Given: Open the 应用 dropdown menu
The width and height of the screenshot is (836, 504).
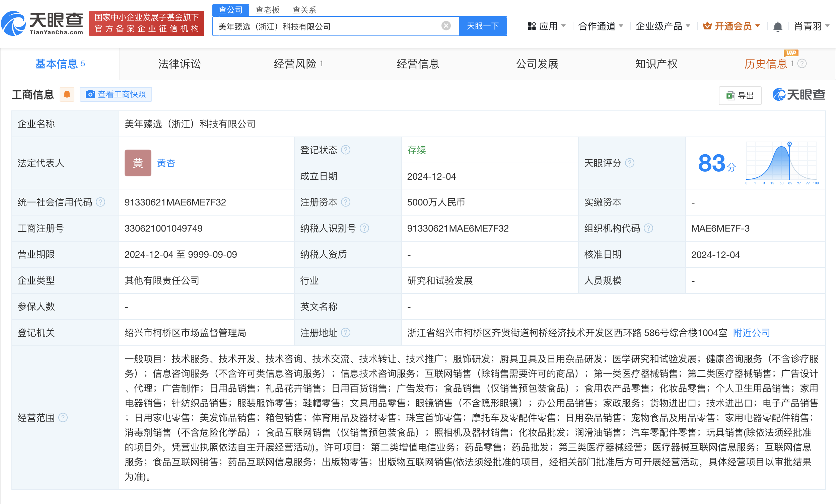Looking at the screenshot, I should pyautogui.click(x=546, y=26).
